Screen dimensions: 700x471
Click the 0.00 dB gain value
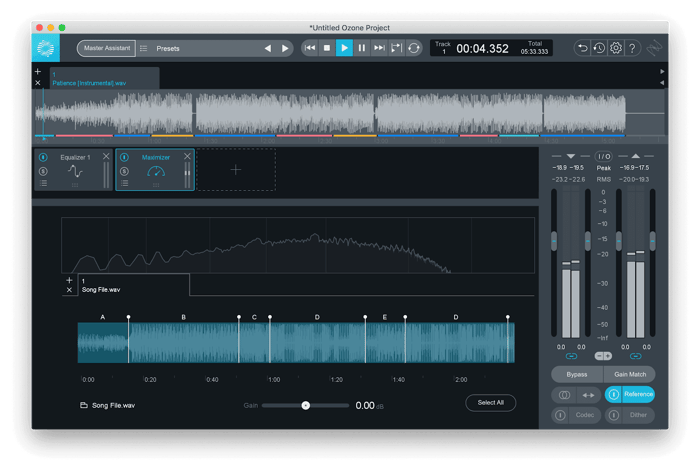(x=365, y=405)
